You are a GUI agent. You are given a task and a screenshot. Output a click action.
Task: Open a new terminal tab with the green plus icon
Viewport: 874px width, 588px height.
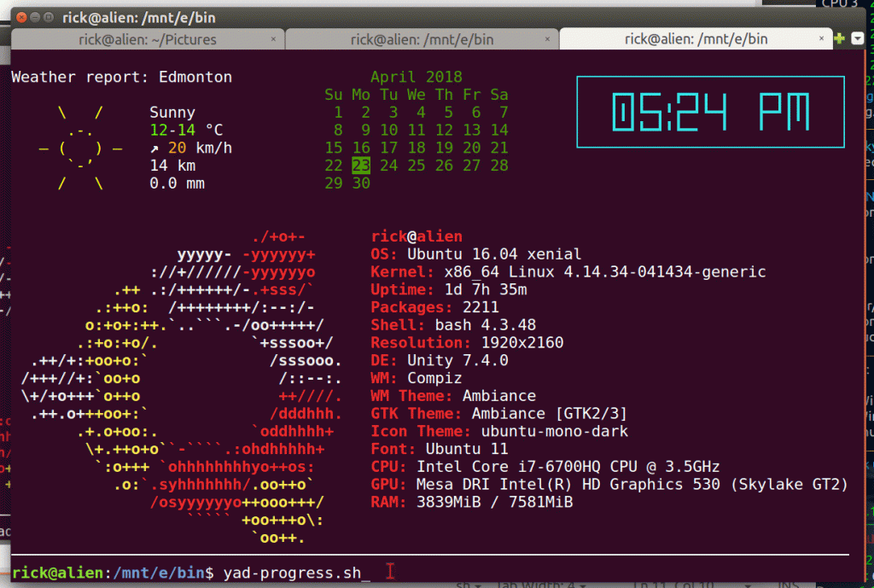(x=838, y=38)
